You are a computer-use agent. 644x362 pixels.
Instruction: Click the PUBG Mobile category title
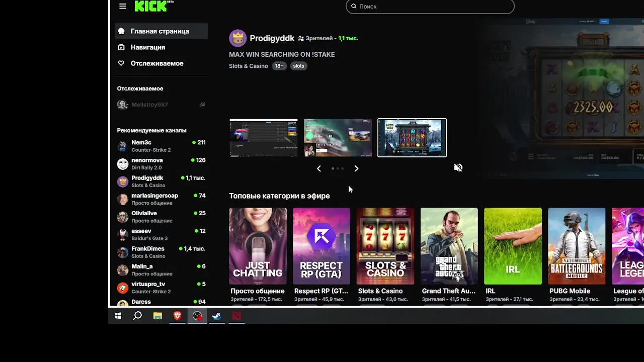[x=570, y=291]
